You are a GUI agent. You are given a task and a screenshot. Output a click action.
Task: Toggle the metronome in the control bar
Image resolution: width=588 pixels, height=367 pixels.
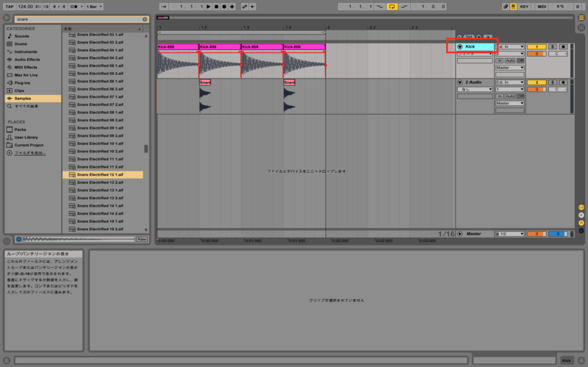tap(74, 7)
